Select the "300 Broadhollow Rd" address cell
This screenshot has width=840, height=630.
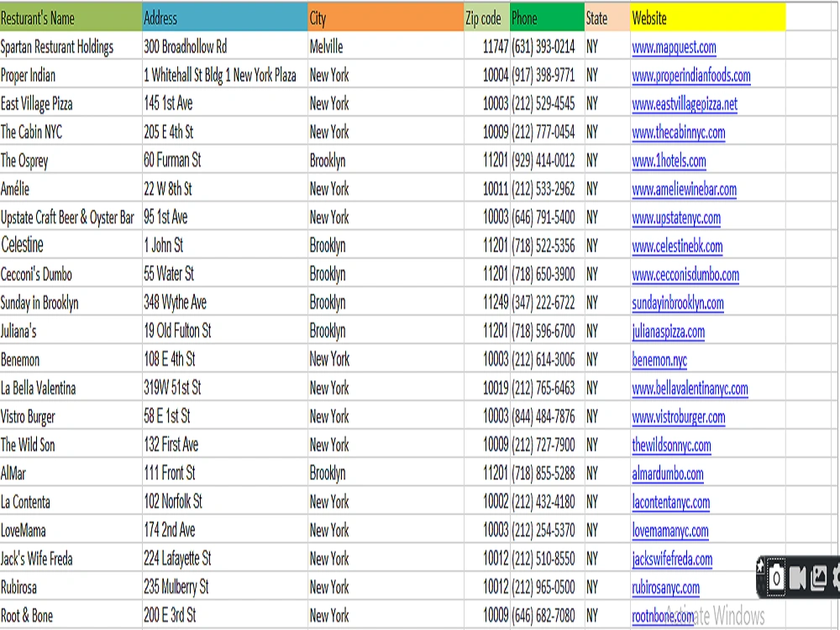point(225,46)
